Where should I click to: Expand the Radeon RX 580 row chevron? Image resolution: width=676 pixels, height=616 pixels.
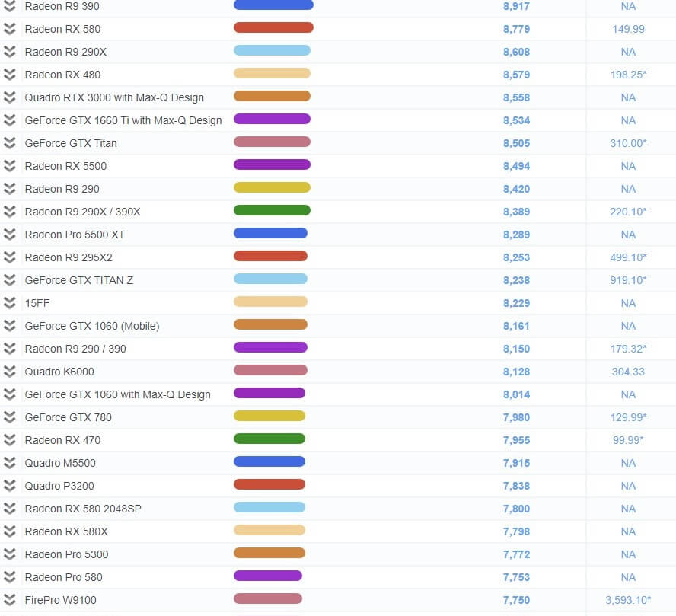[x=9, y=29]
